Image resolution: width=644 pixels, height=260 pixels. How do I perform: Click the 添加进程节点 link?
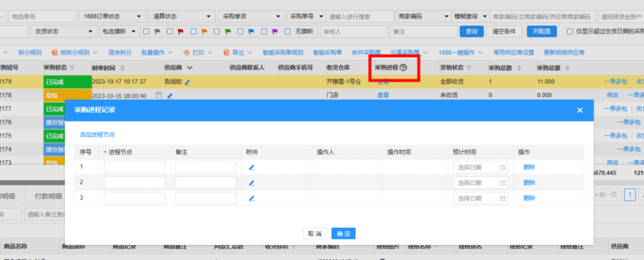click(97, 135)
